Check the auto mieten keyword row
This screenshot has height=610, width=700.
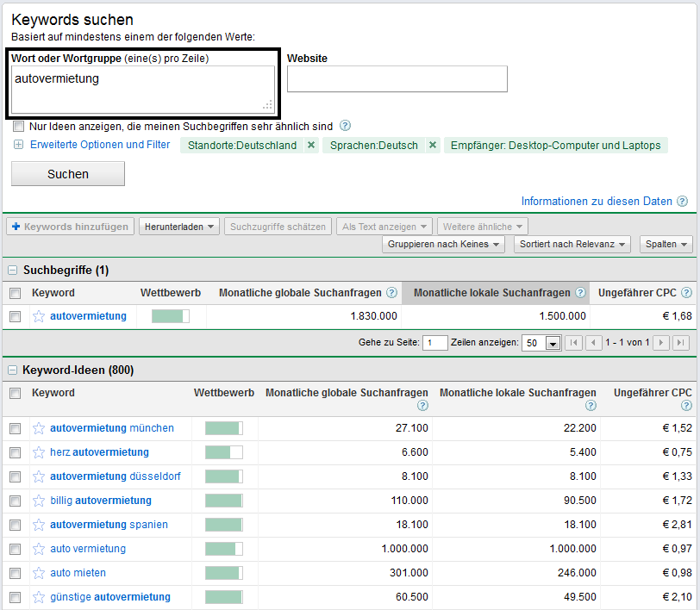(x=15, y=573)
